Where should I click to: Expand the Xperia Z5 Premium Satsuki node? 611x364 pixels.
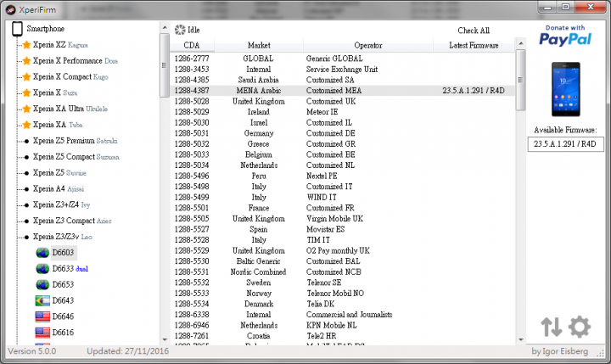click(26, 141)
